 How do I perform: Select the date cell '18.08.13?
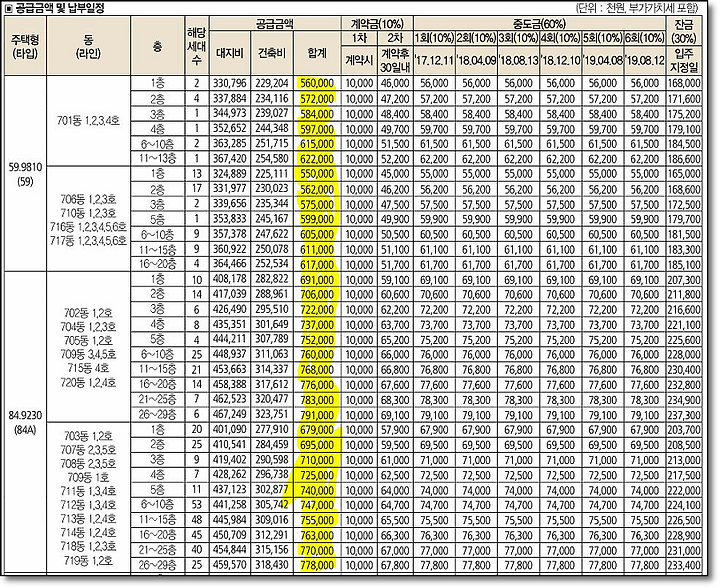coord(518,61)
